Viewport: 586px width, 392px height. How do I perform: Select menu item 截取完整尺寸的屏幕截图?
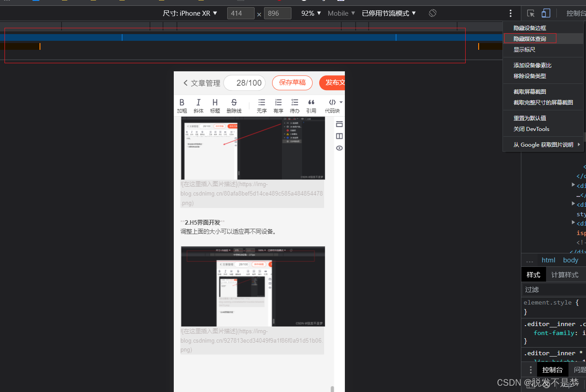pos(543,103)
